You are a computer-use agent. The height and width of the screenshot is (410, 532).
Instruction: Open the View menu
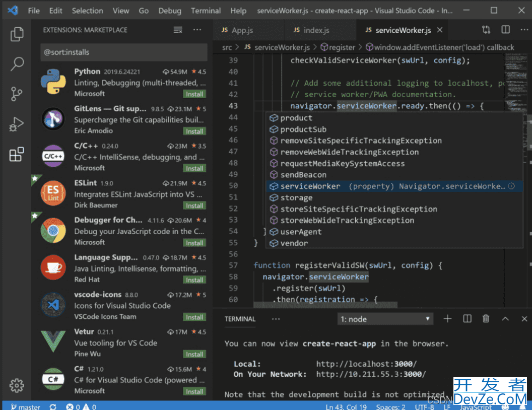(x=121, y=11)
